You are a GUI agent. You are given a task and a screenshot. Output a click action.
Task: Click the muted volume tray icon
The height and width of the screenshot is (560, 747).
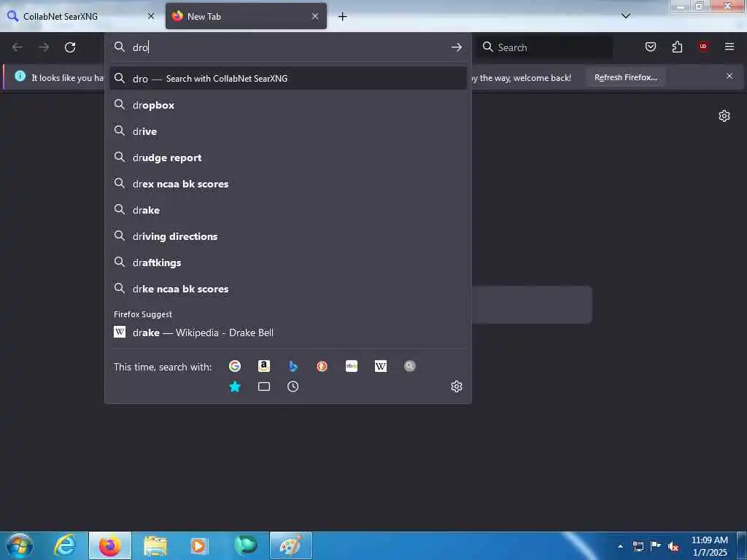[673, 546]
